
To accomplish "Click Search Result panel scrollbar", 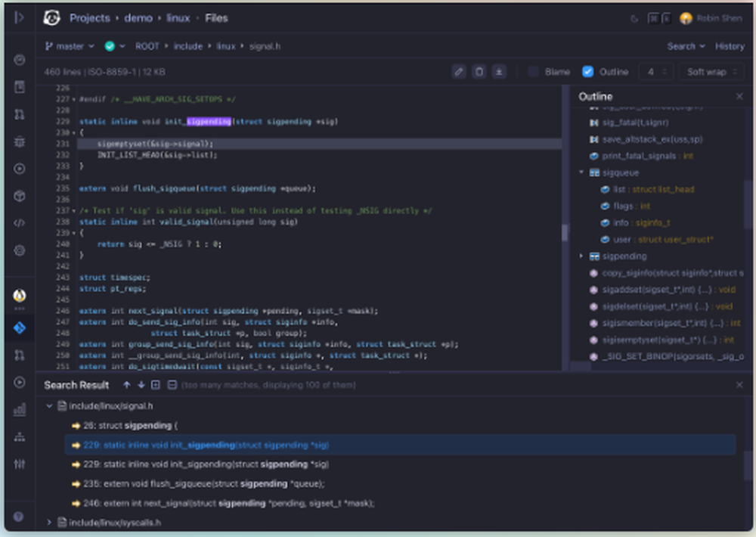I will 748,464.
